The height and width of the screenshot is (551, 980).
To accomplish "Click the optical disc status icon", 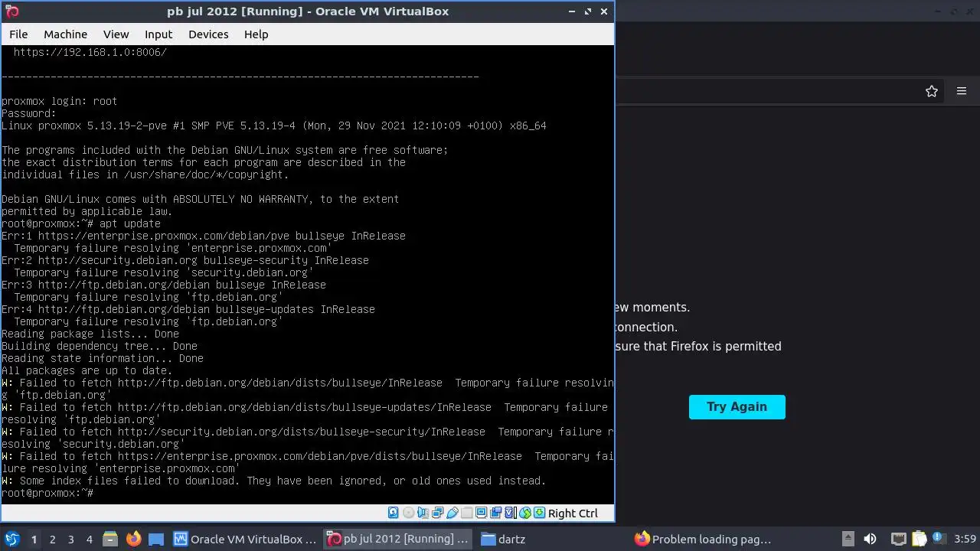I will coord(408,513).
